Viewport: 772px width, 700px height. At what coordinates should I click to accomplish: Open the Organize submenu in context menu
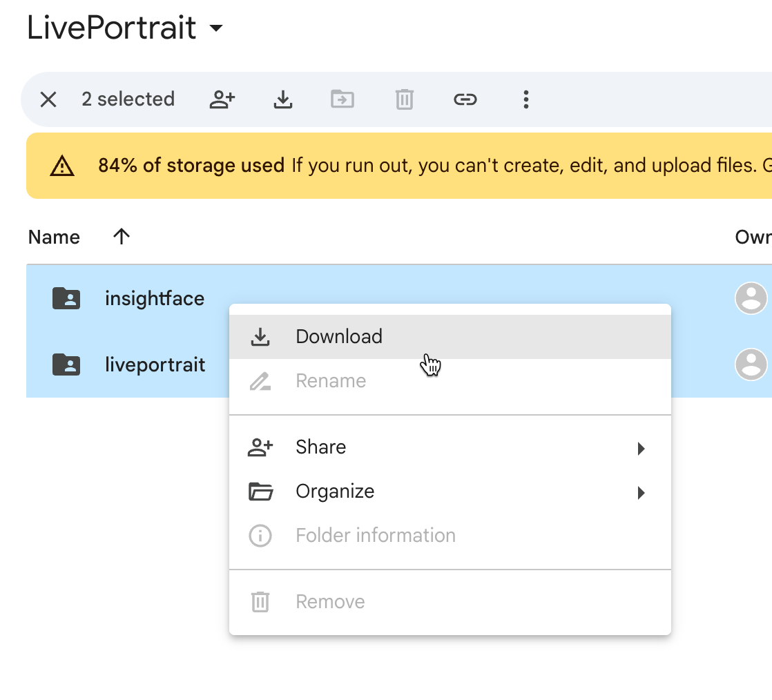point(450,492)
